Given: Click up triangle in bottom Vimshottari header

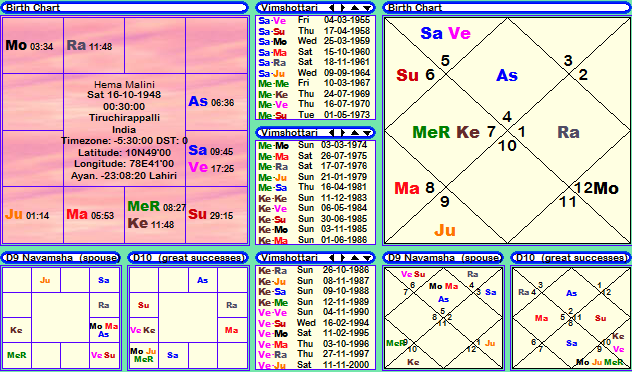Looking at the screenshot, I should (x=354, y=258).
